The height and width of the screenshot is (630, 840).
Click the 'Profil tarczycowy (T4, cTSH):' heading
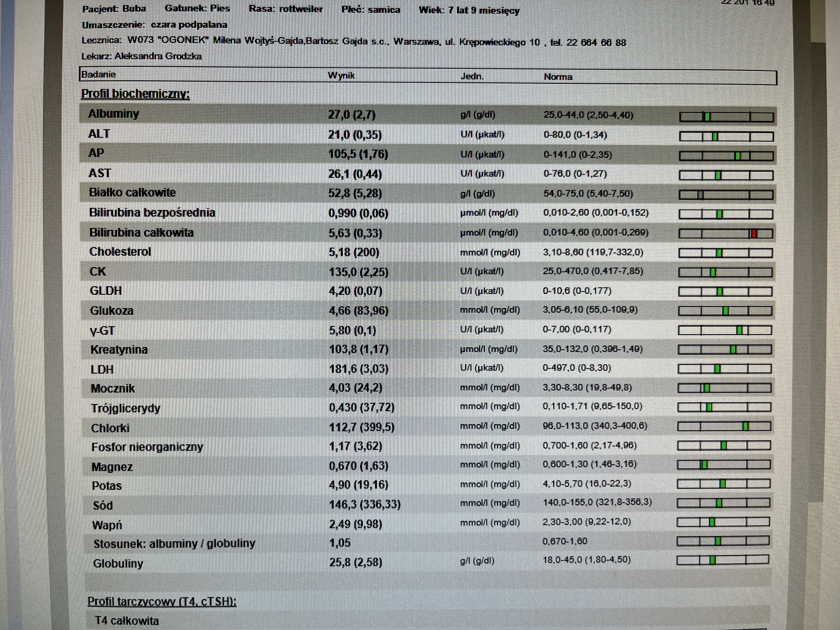pos(162,601)
